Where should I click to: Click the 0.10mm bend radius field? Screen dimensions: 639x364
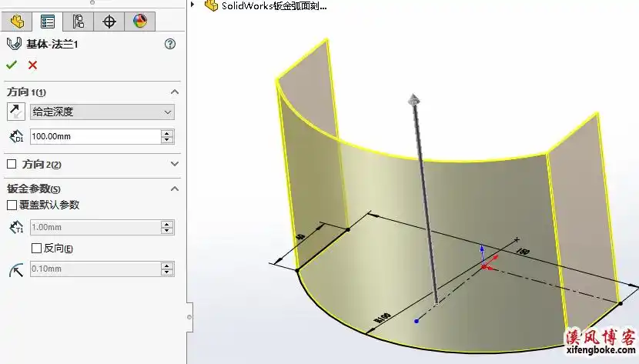(x=95, y=269)
